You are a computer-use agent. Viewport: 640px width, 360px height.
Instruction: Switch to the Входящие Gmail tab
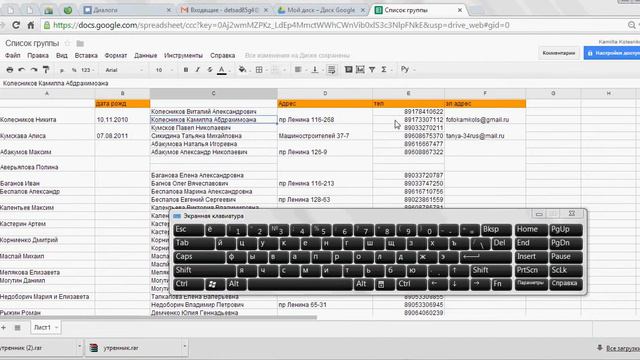[224, 10]
